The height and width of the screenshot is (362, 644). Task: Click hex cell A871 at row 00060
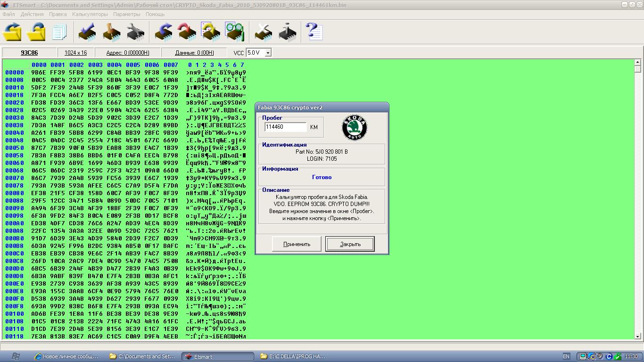(x=39, y=163)
